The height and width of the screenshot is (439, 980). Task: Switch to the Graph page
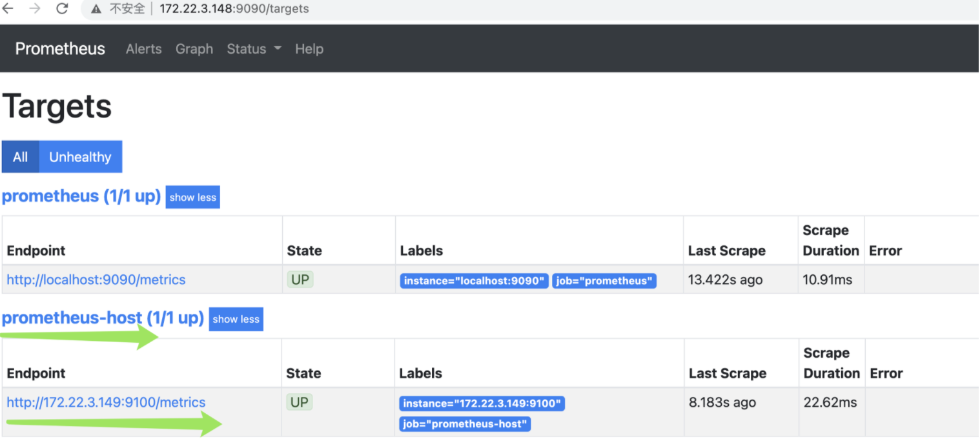(194, 49)
